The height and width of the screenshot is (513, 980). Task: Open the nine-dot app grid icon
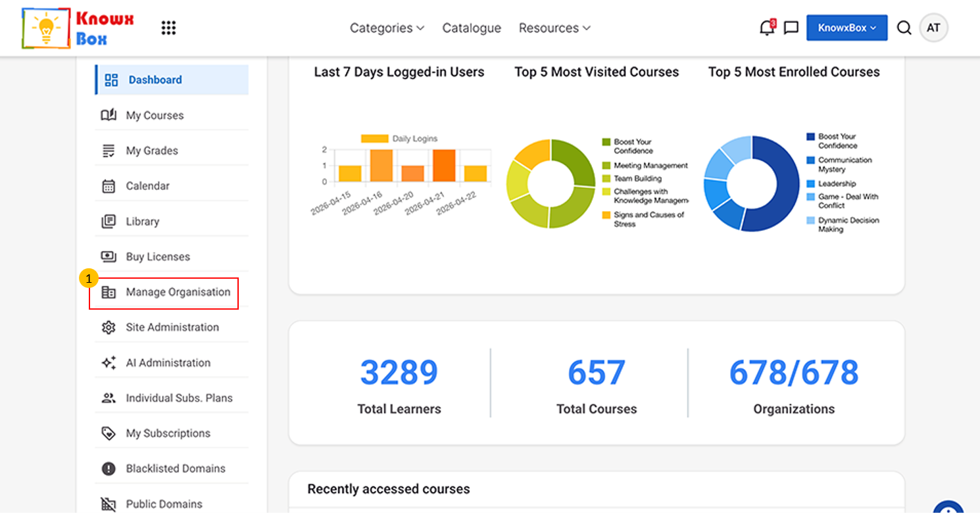point(168,28)
